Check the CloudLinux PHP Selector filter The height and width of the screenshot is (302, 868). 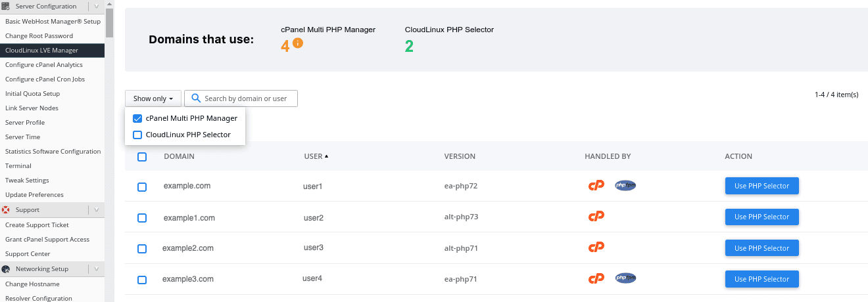[137, 135]
